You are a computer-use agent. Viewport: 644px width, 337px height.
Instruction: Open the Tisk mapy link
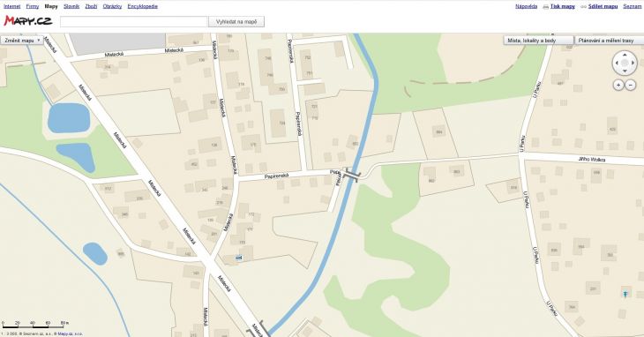(x=562, y=6)
